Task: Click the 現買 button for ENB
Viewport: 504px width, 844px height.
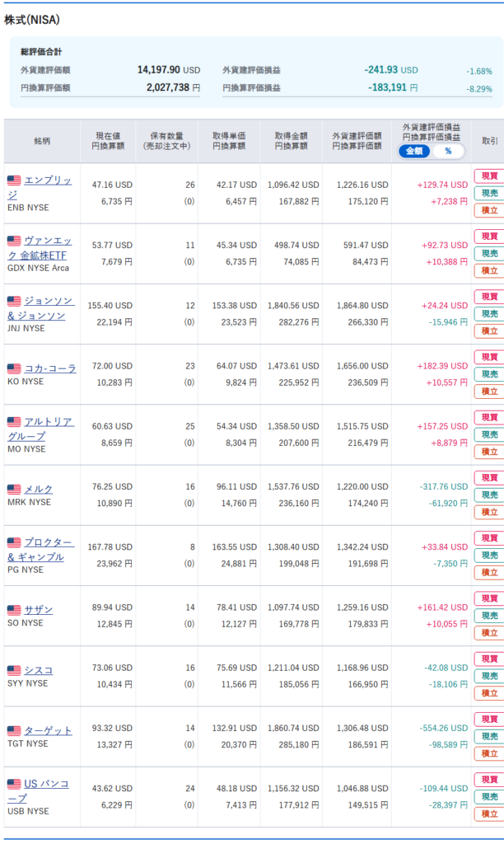Action: [489, 176]
